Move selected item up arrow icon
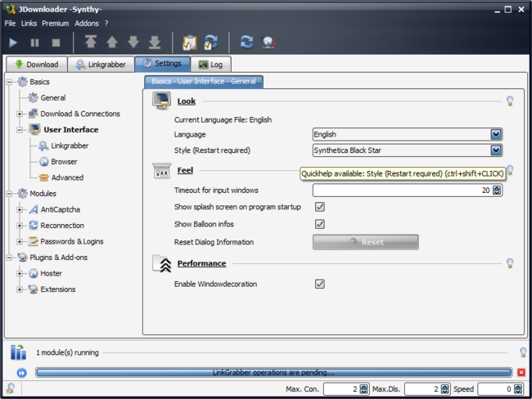 [x=112, y=42]
